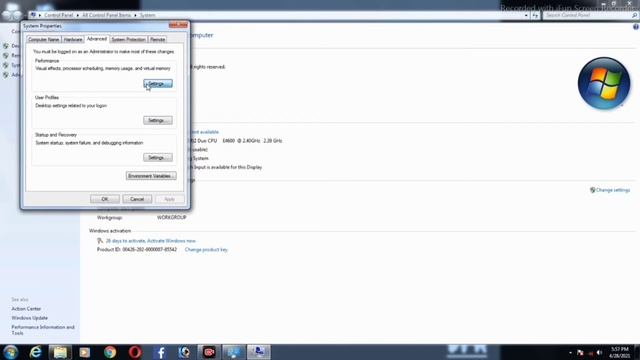Screen dimensions: 640x360
Task: Click the refresh button beside the address bar
Action: (x=535, y=15)
